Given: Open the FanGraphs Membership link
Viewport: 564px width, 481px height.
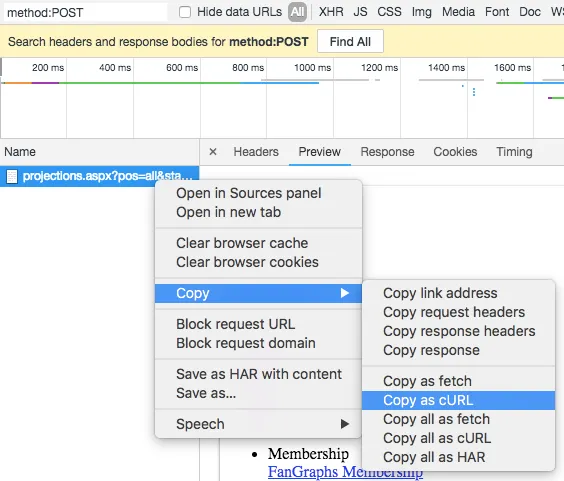Looking at the screenshot, I should tap(345, 472).
